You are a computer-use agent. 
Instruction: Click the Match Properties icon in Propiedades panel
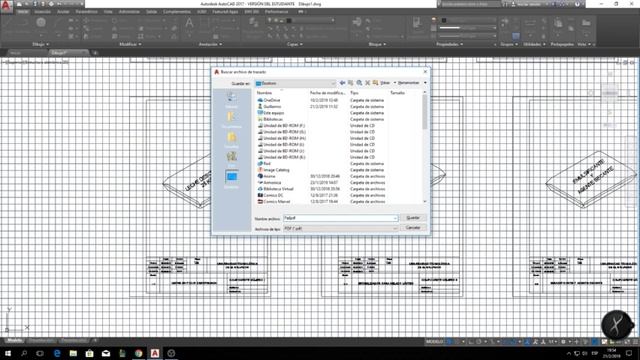pos(417,23)
